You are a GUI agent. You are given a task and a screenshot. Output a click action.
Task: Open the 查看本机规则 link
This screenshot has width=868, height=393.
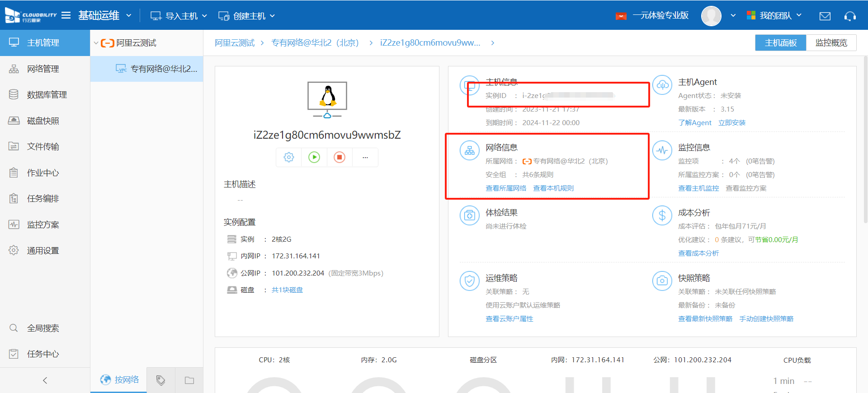pos(553,188)
